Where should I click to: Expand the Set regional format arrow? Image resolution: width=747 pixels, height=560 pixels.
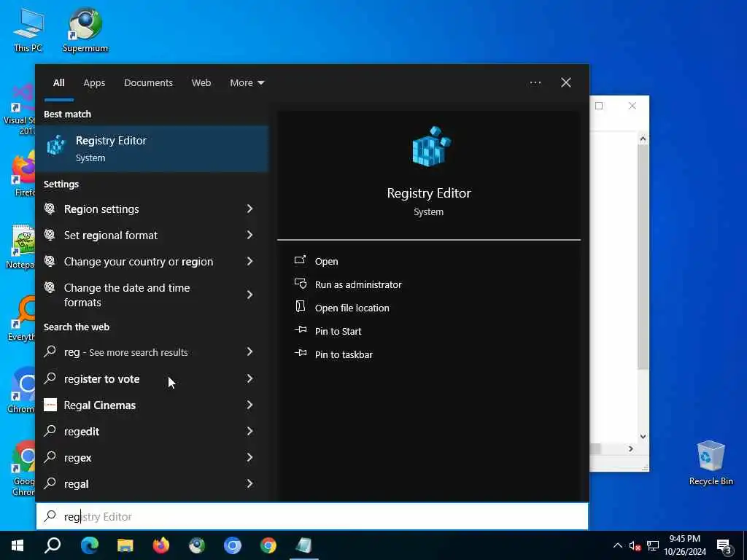pos(249,235)
